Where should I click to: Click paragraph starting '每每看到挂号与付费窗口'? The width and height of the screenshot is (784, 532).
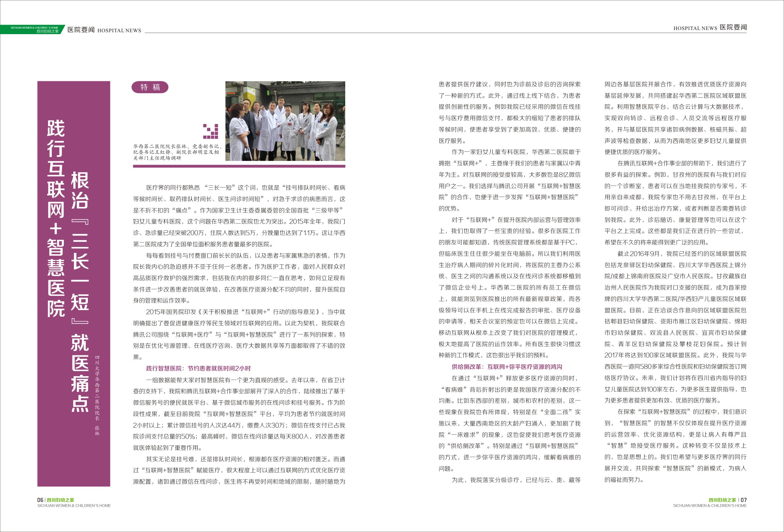(239, 278)
